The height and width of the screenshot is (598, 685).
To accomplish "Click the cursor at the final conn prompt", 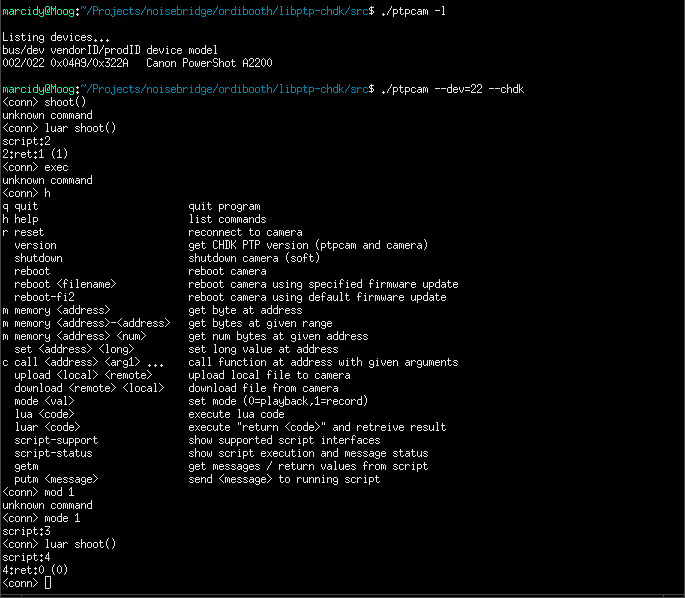I will coord(48,582).
